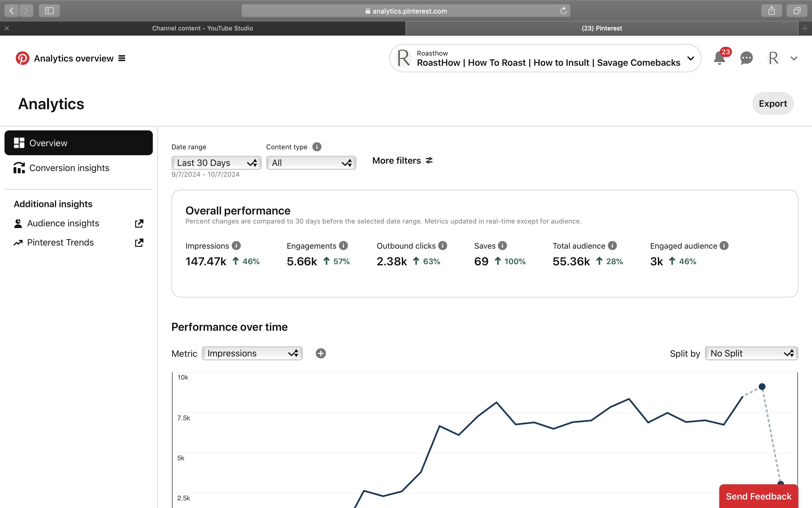Click the 147.47k impressions value
Screen dimensions: 812x508
[206, 261]
